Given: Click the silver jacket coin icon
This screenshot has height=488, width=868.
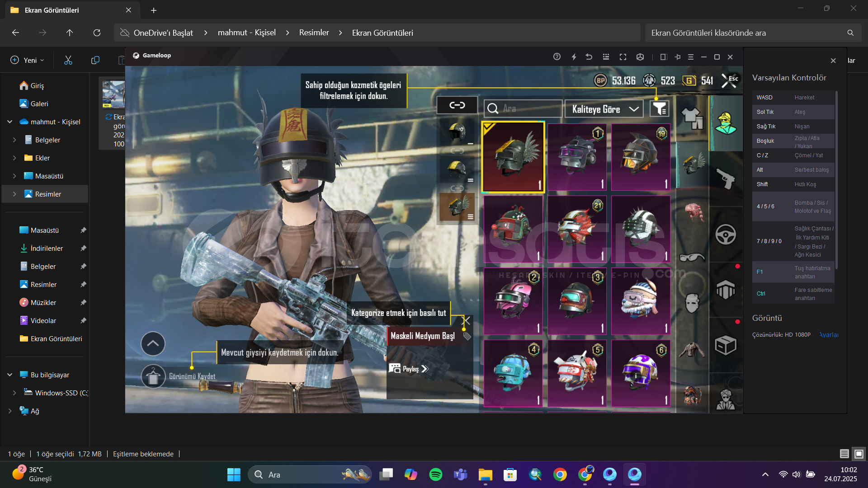Looking at the screenshot, I should (649, 80).
